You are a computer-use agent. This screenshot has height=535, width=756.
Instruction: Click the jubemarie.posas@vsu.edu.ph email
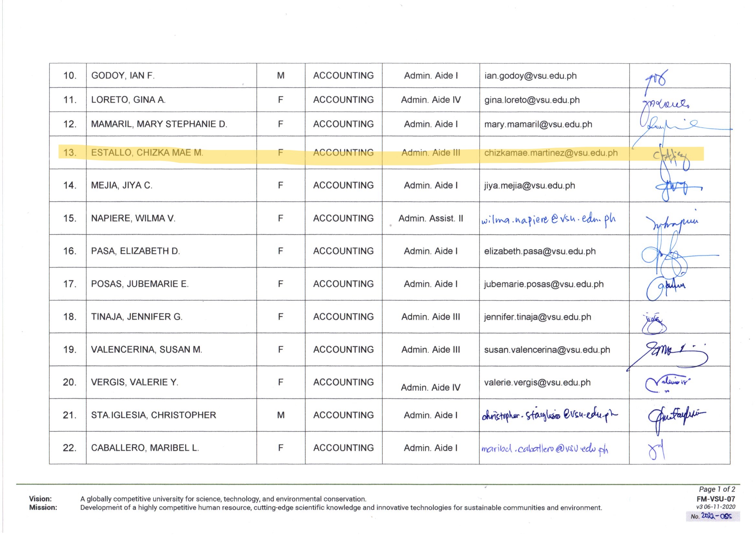tap(544, 284)
